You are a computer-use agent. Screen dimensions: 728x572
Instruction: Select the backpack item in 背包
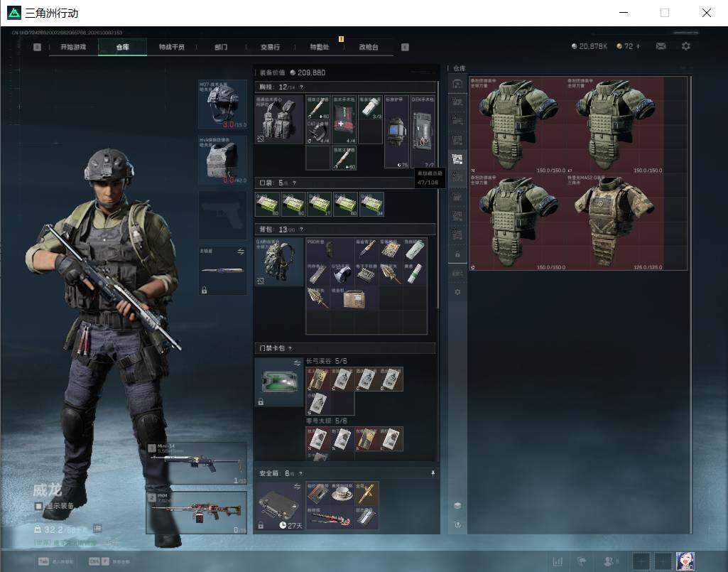pos(279,261)
